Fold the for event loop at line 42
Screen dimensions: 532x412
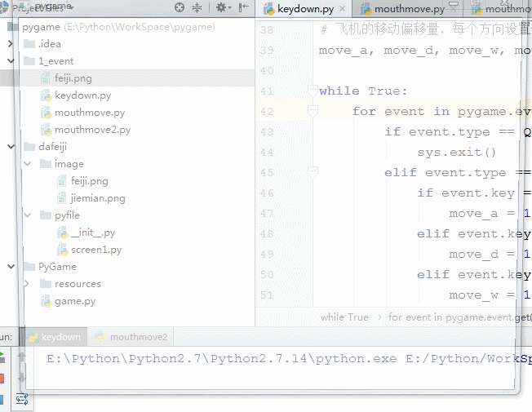(313, 111)
